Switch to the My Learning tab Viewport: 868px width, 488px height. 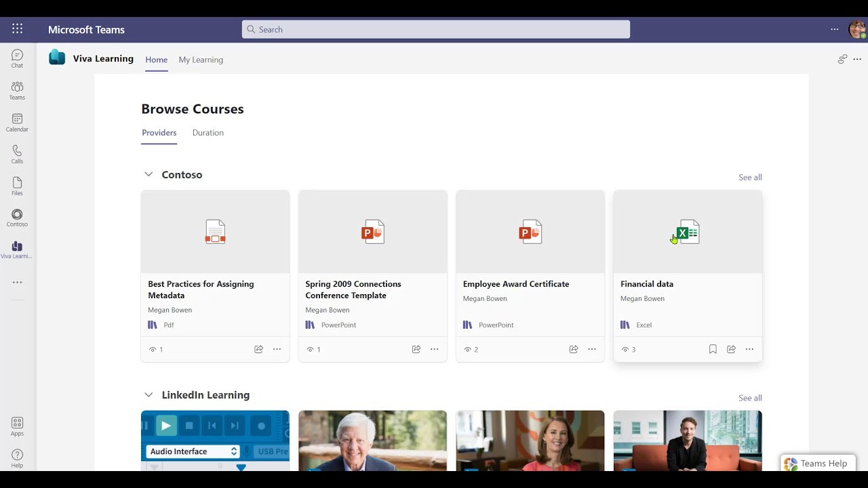click(201, 60)
